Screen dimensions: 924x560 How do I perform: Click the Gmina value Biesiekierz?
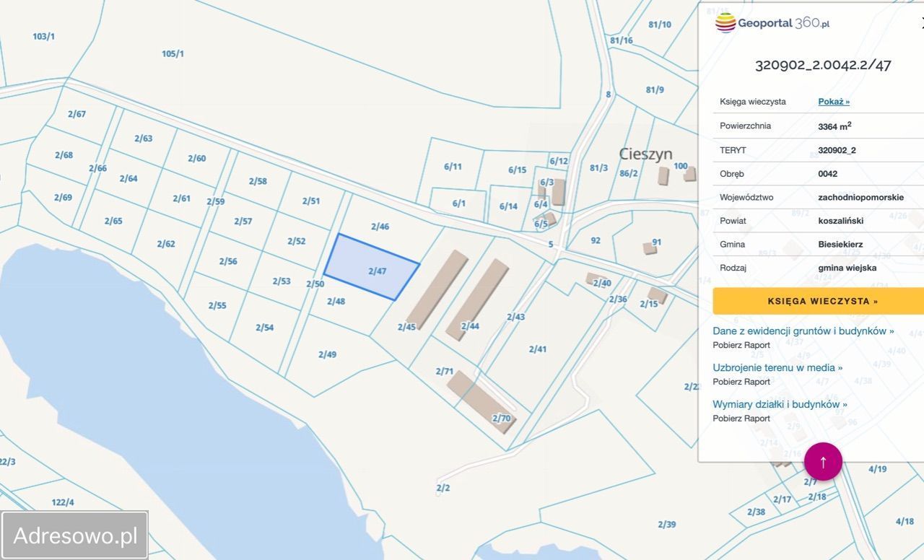pyautogui.click(x=840, y=244)
